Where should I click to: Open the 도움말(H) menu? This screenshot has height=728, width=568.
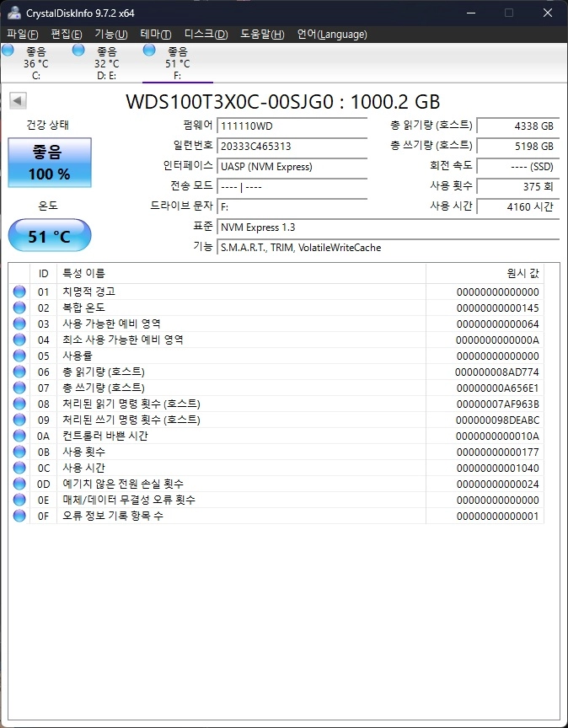click(262, 34)
